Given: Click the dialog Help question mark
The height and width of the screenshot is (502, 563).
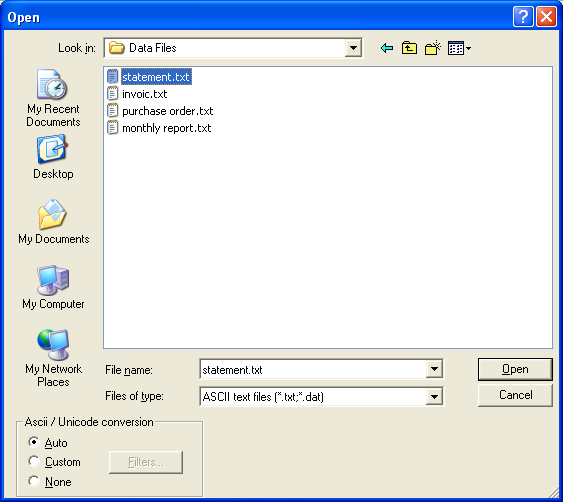Looking at the screenshot, I should [523, 17].
